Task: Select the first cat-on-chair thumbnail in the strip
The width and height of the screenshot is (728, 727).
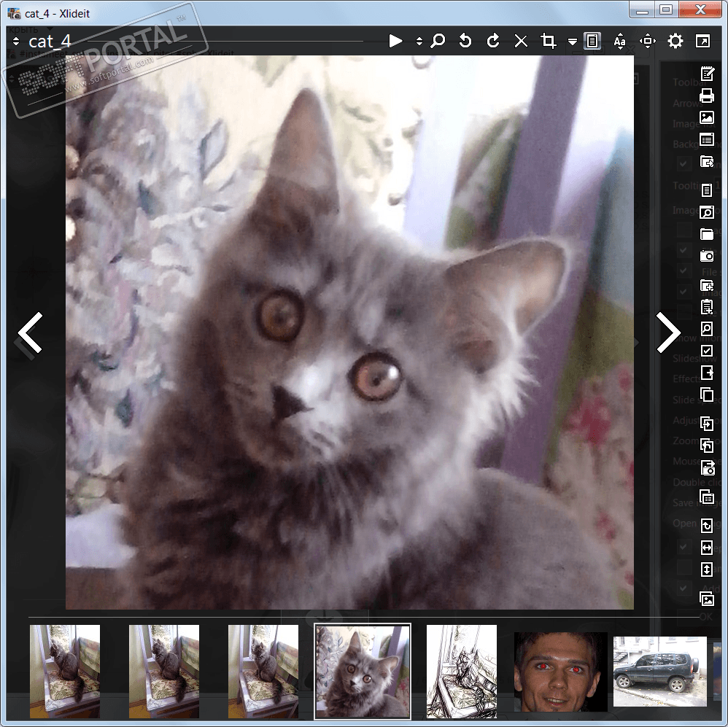Action: click(x=65, y=672)
